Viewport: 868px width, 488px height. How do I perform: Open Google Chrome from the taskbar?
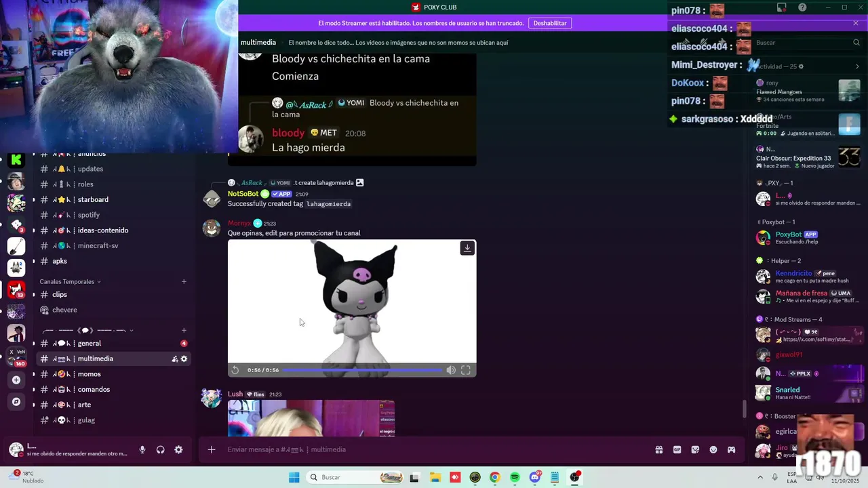[x=494, y=477]
